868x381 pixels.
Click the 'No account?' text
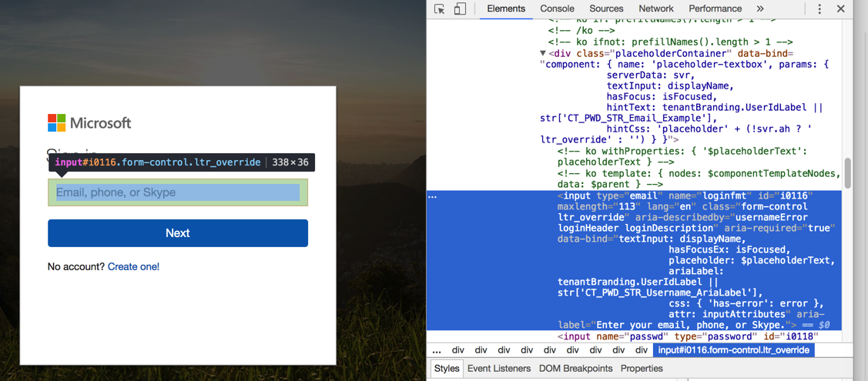(x=75, y=266)
